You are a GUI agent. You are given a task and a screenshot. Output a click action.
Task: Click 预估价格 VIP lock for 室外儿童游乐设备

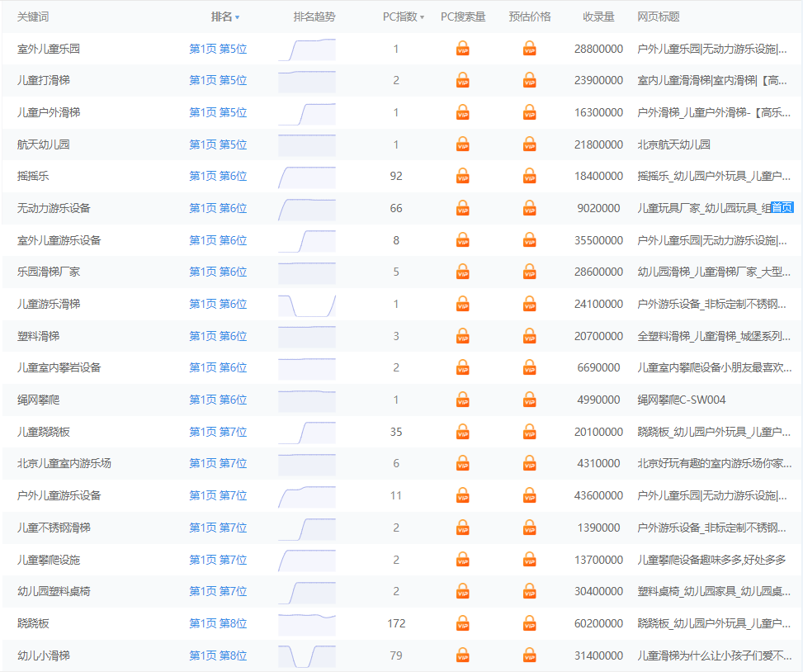pos(530,240)
